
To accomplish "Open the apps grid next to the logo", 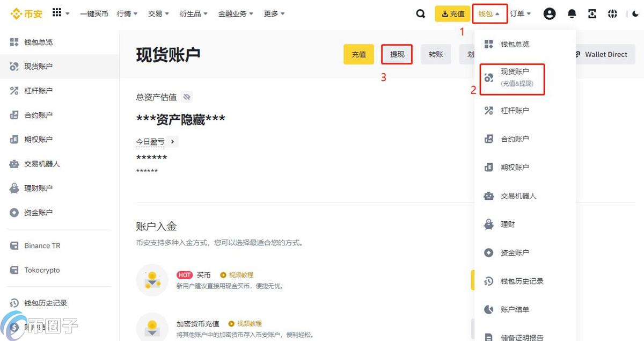I will 58,12.
